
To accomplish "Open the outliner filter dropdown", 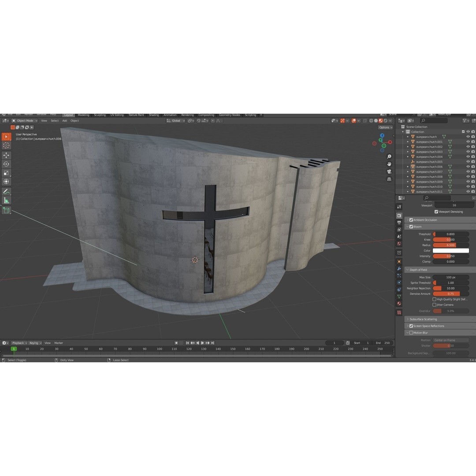I will click(x=465, y=120).
